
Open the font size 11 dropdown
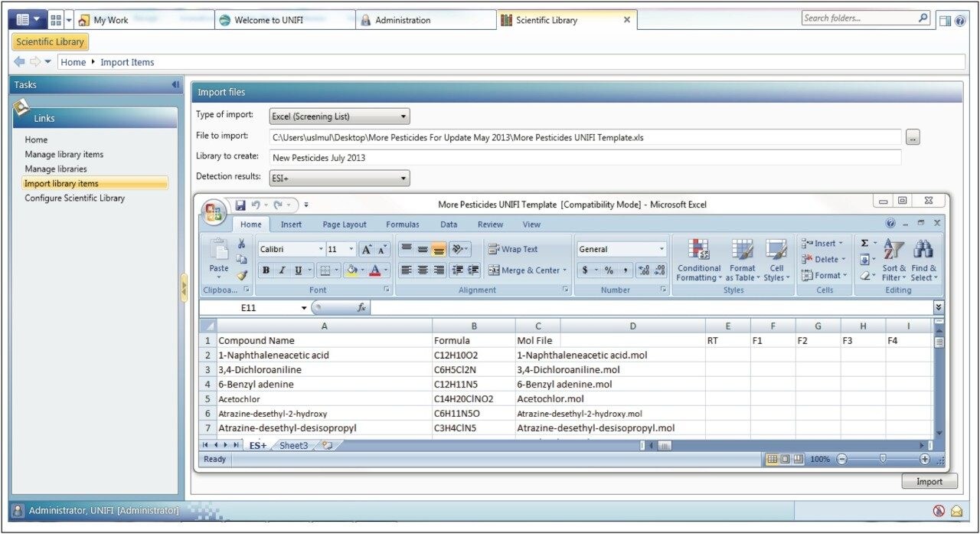tap(351, 249)
